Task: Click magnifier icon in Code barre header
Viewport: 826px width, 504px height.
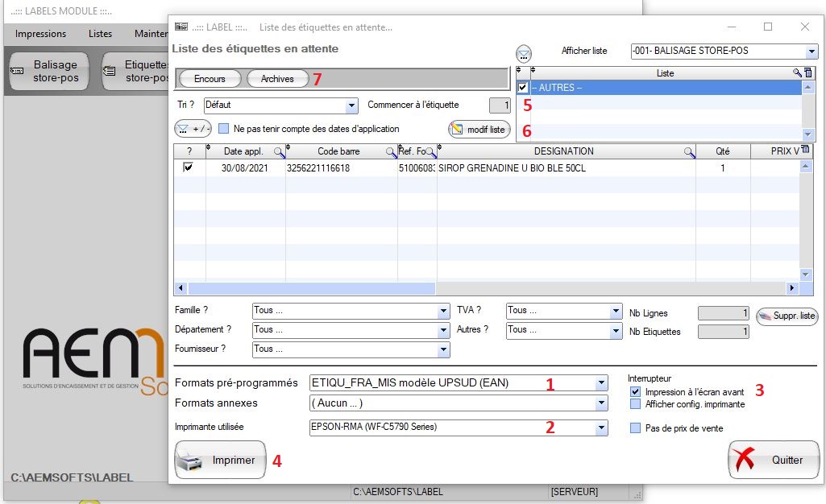Action: pyautogui.click(x=391, y=151)
